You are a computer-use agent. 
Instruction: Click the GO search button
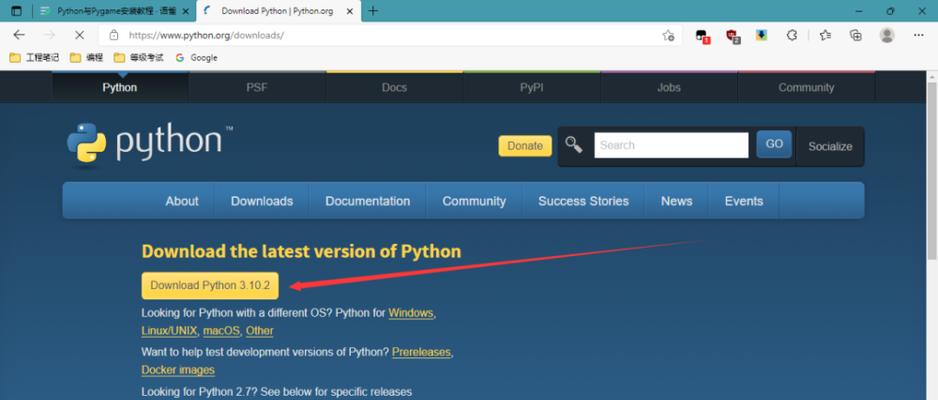(x=774, y=144)
